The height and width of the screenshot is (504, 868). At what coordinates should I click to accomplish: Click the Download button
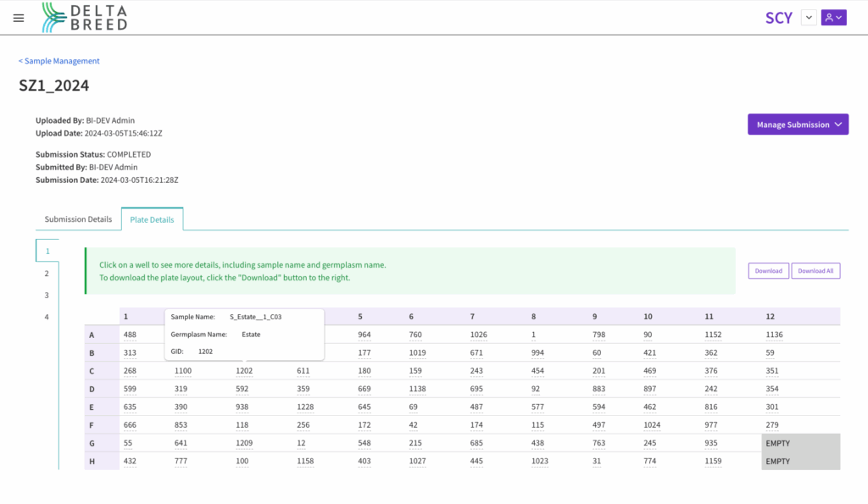point(768,271)
